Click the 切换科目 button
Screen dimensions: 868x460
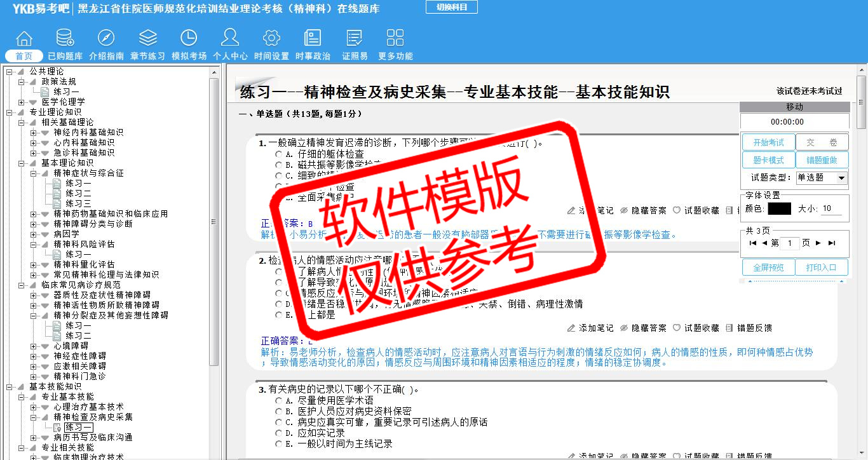click(x=451, y=7)
